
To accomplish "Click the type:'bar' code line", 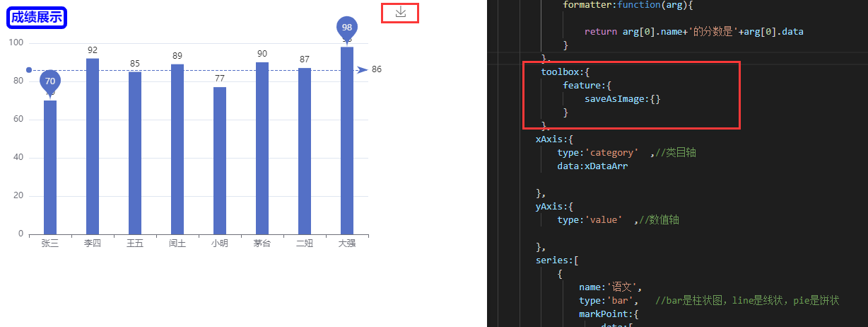I will (x=609, y=301).
